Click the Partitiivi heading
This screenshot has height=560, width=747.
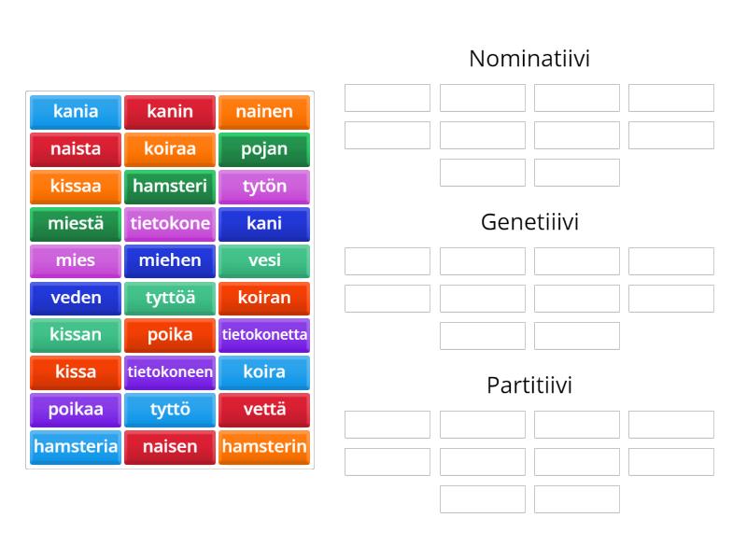(x=529, y=385)
